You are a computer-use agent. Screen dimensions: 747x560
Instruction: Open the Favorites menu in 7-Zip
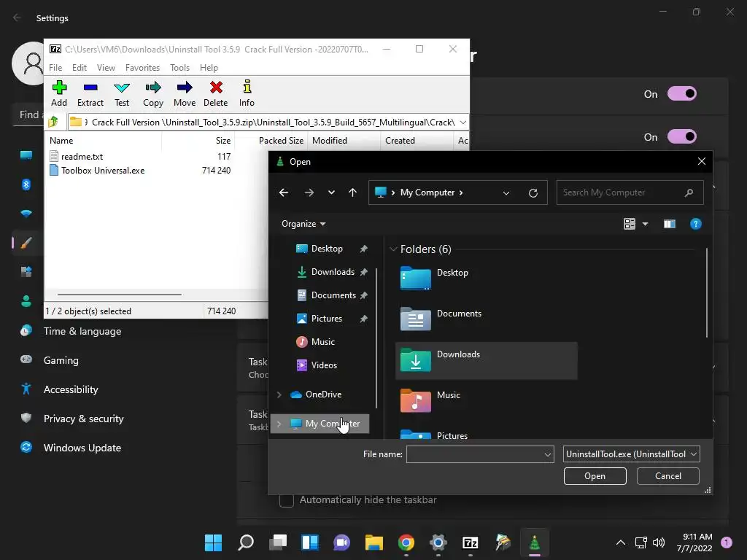click(142, 68)
